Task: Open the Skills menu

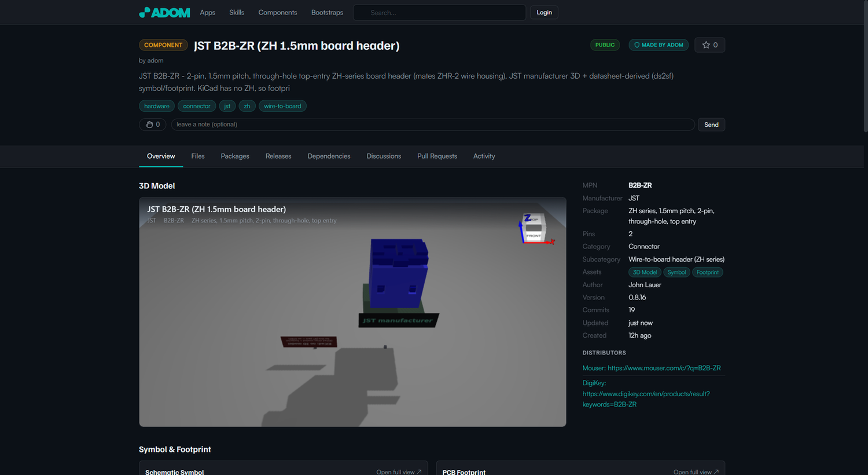Action: pos(237,12)
